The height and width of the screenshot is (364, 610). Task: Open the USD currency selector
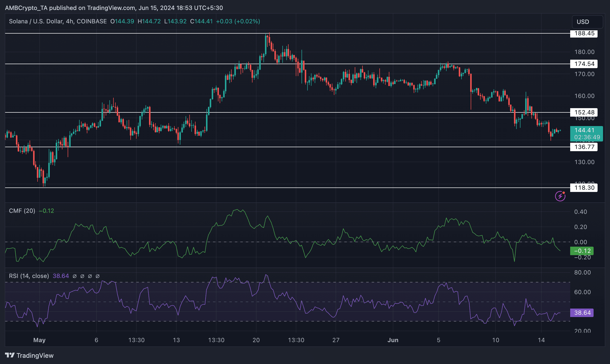tap(587, 22)
